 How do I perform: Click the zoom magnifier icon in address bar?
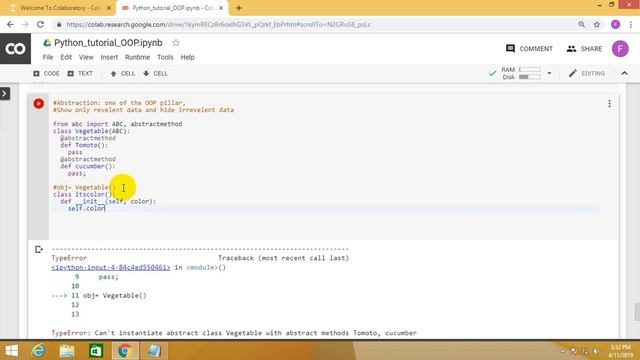pos(582,24)
